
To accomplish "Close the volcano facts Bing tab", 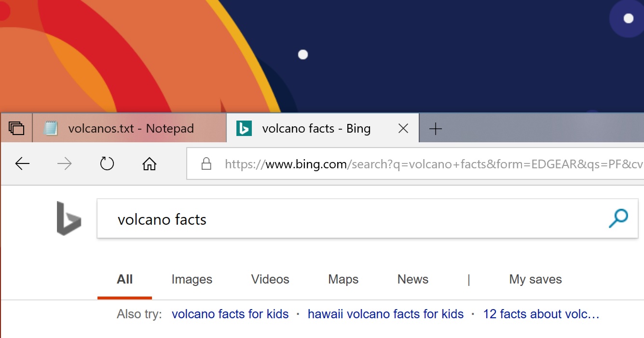I will [403, 128].
